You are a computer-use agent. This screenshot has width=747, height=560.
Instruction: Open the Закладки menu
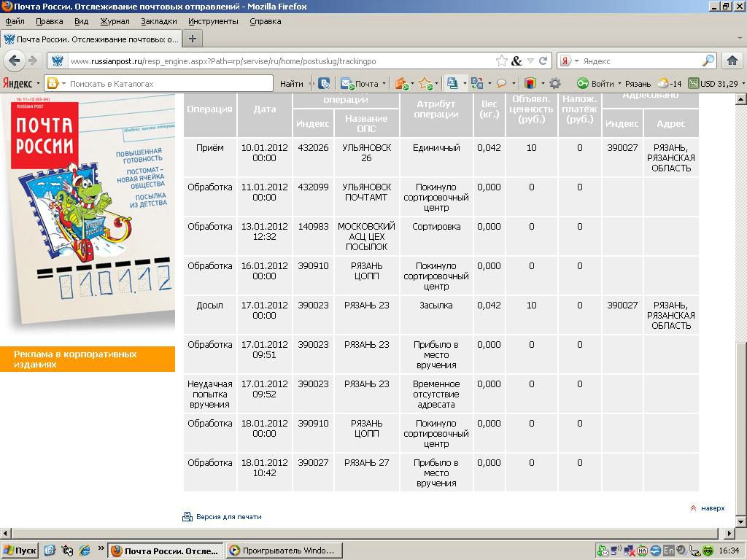tap(158, 21)
